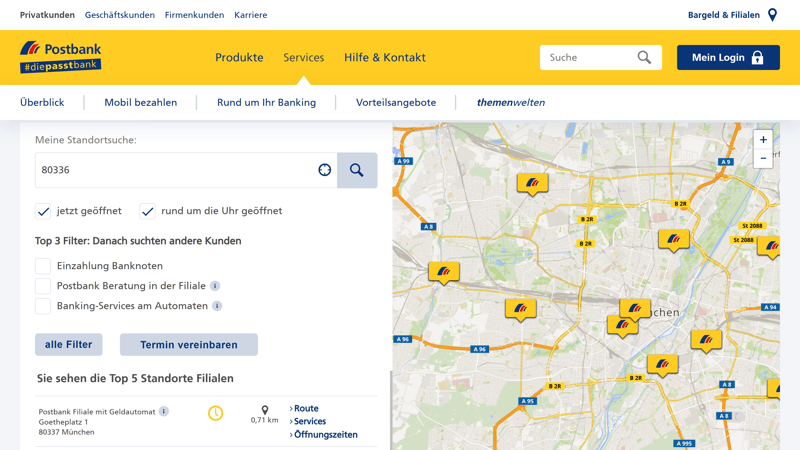Click the location pin icon beside Bargeld & Filialen

coord(772,15)
